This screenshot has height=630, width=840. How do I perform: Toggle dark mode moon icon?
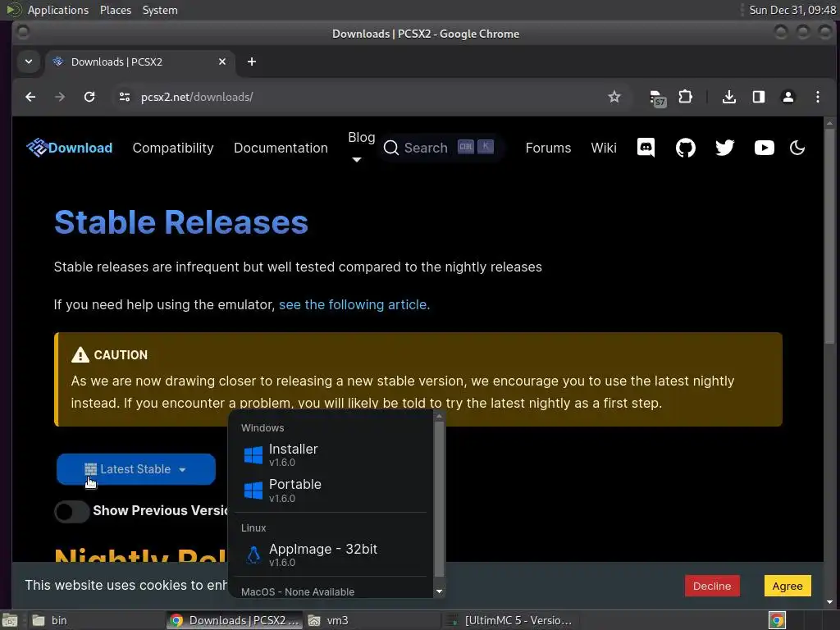point(797,148)
